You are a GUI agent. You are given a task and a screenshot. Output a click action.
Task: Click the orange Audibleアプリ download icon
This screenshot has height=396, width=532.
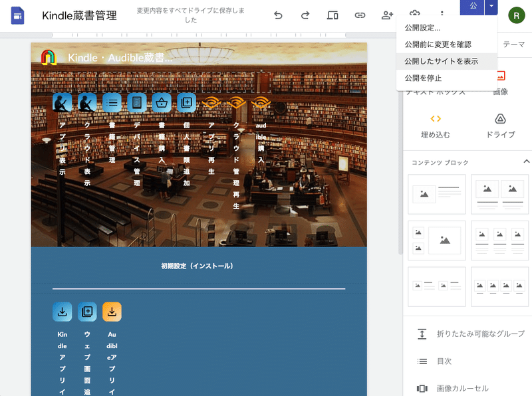coord(112,312)
